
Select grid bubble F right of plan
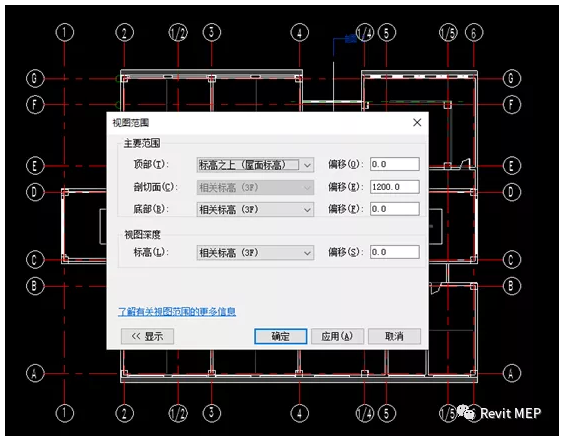pos(511,105)
